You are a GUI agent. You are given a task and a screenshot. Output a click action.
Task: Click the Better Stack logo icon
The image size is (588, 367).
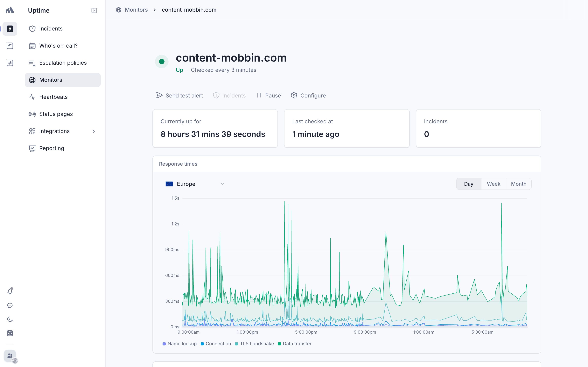pos(10,10)
